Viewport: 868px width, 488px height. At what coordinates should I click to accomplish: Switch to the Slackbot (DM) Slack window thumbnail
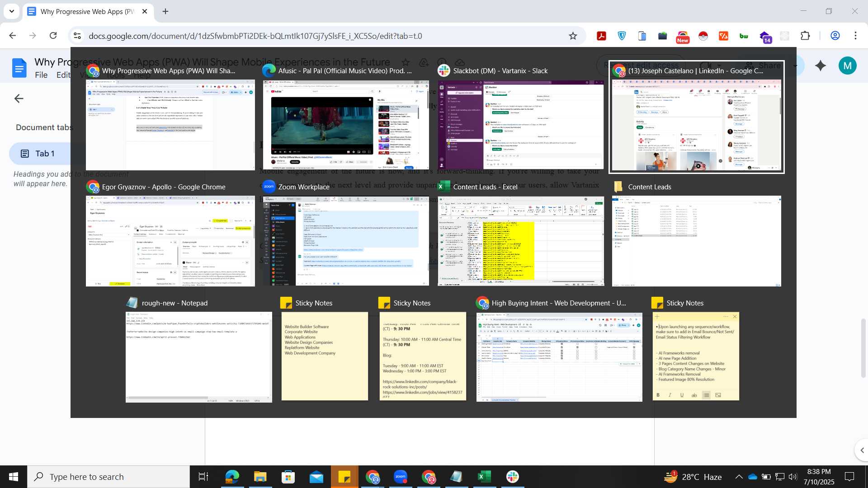tap(521, 125)
